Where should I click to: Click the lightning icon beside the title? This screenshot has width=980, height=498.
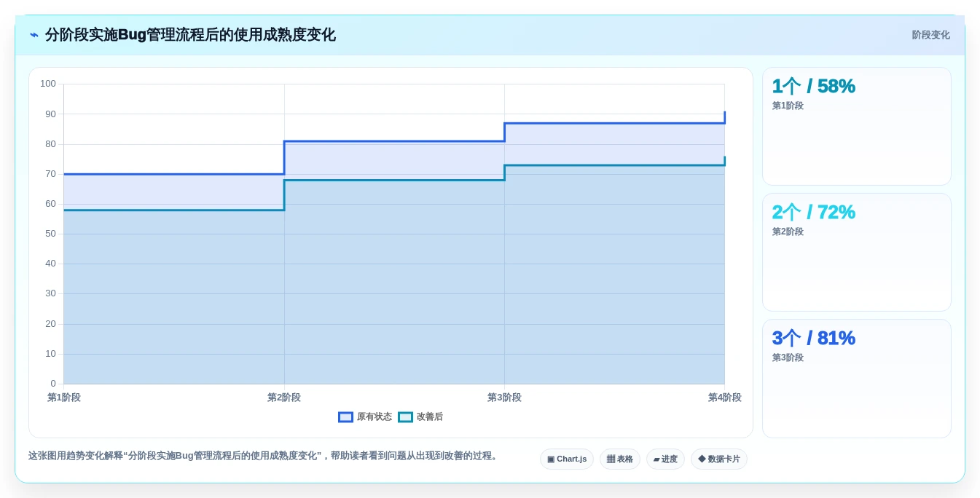pos(34,35)
